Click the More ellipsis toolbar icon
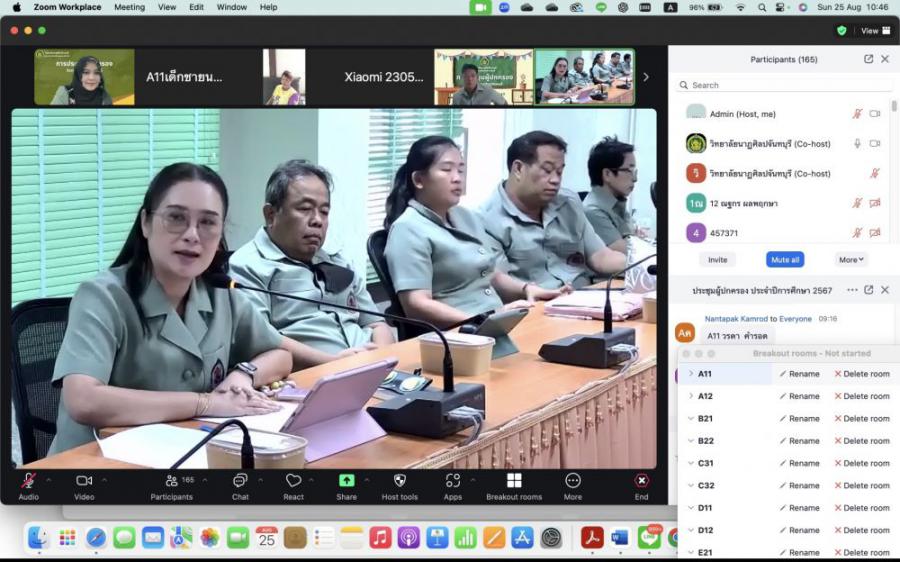The image size is (900, 562). tap(573, 481)
